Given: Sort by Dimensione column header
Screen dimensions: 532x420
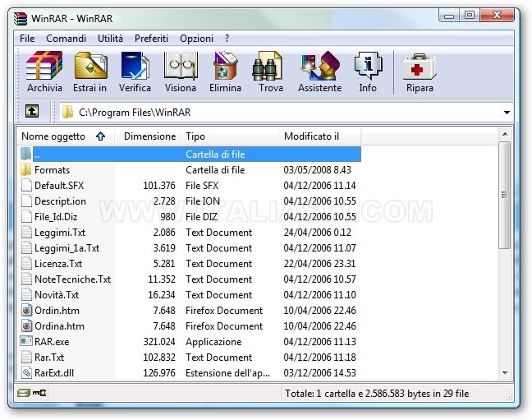Looking at the screenshot, I should coord(147,136).
